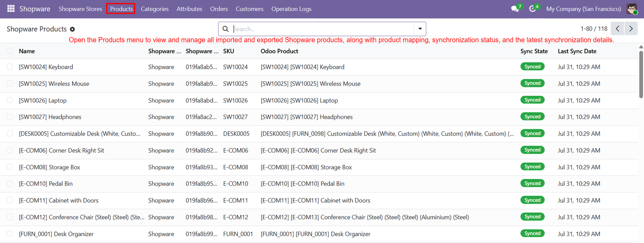The image size is (644, 243).
Task: Select the Storage Box row checkbox
Action: 10,167
